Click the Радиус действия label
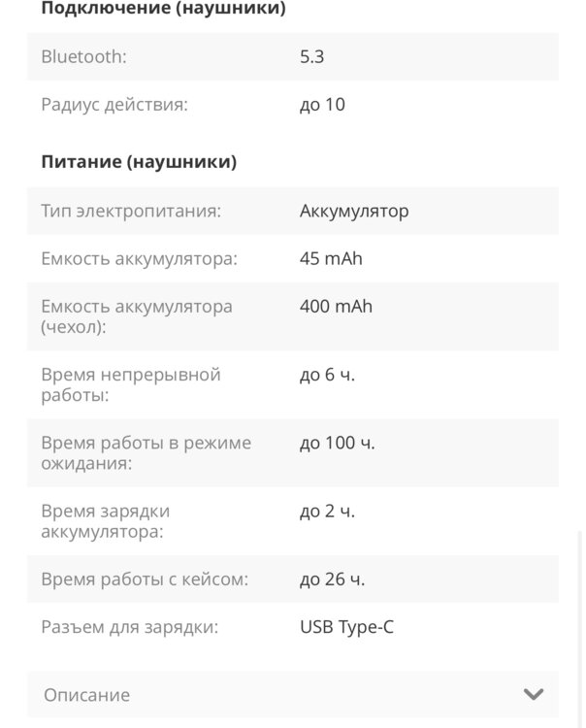Screen dimensions: 586x728 point(114,105)
